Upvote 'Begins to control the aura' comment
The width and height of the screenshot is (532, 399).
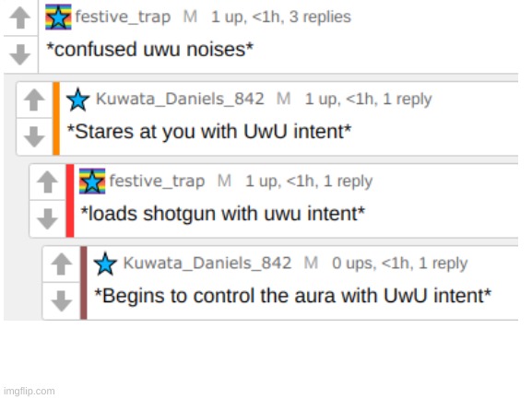click(61, 264)
